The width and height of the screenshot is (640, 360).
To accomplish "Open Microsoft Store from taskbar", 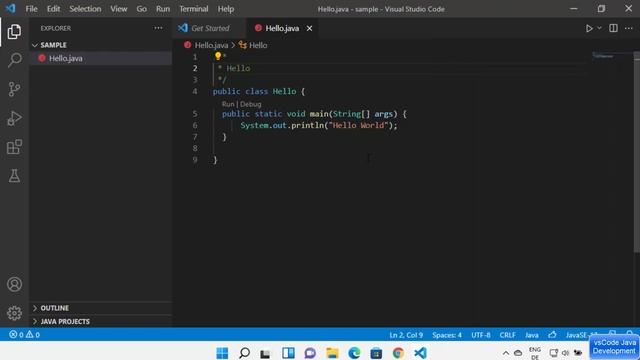I will [376, 353].
